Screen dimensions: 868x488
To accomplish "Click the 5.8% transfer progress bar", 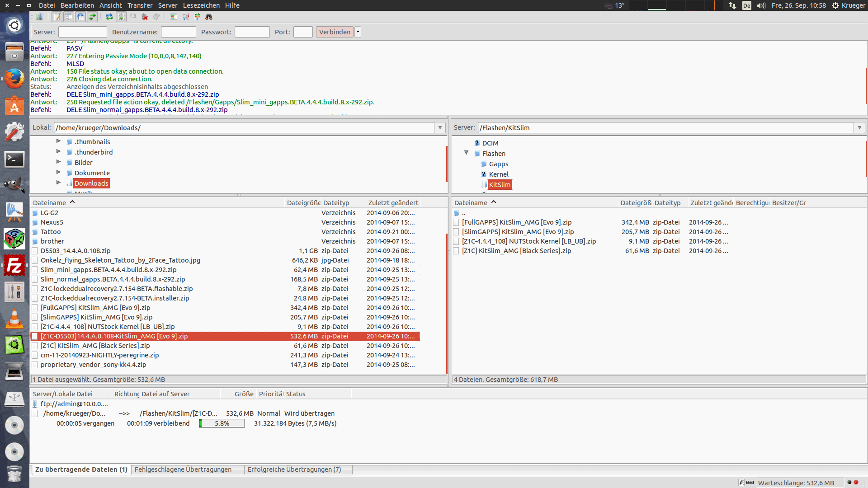I will click(x=222, y=423).
